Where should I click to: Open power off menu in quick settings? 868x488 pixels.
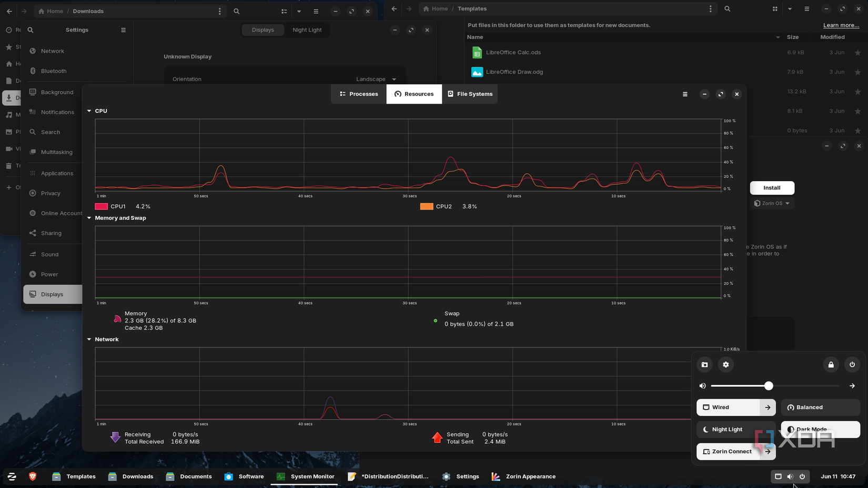[x=852, y=364]
